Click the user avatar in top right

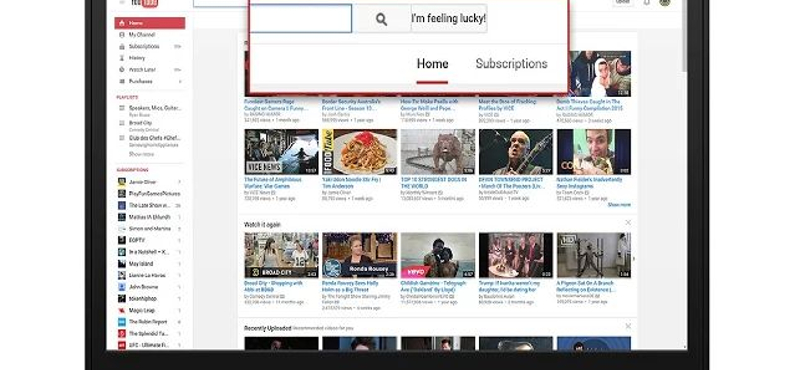click(664, 2)
